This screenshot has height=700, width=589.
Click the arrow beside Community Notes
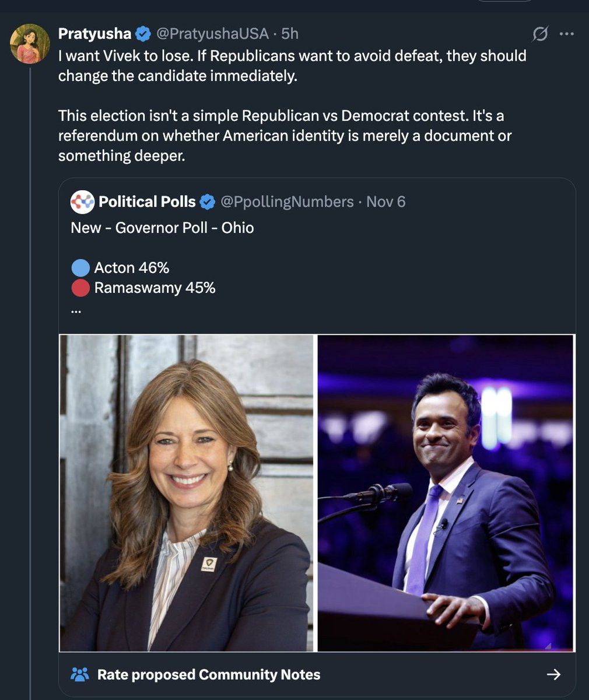click(x=553, y=674)
